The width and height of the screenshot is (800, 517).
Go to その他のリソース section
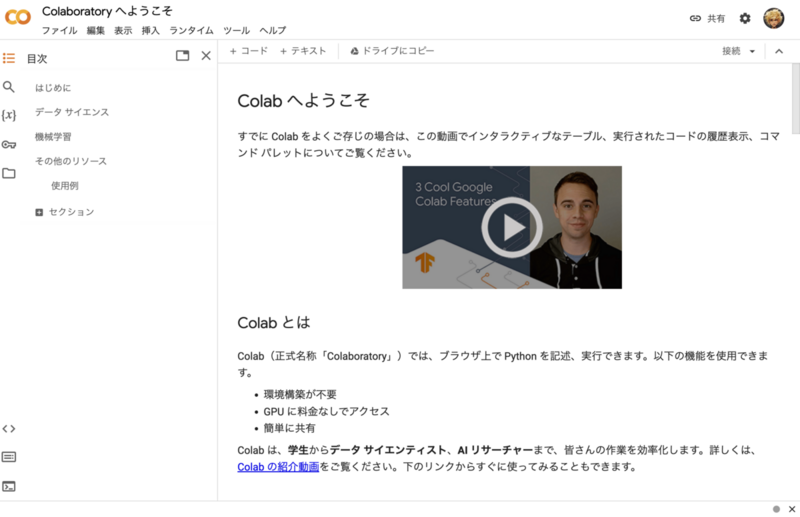[71, 161]
